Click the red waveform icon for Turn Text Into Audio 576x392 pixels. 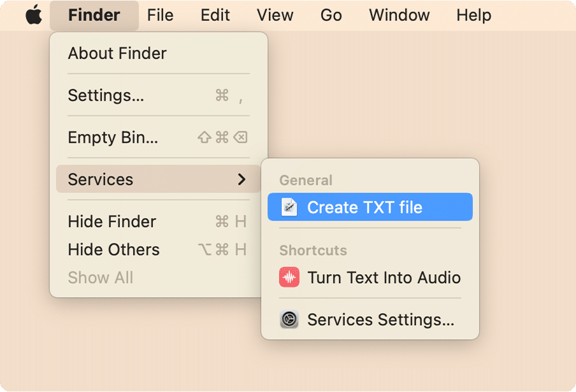click(x=289, y=278)
